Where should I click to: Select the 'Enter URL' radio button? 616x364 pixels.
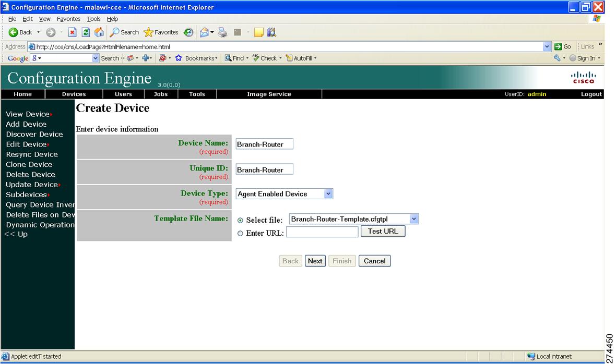click(240, 234)
